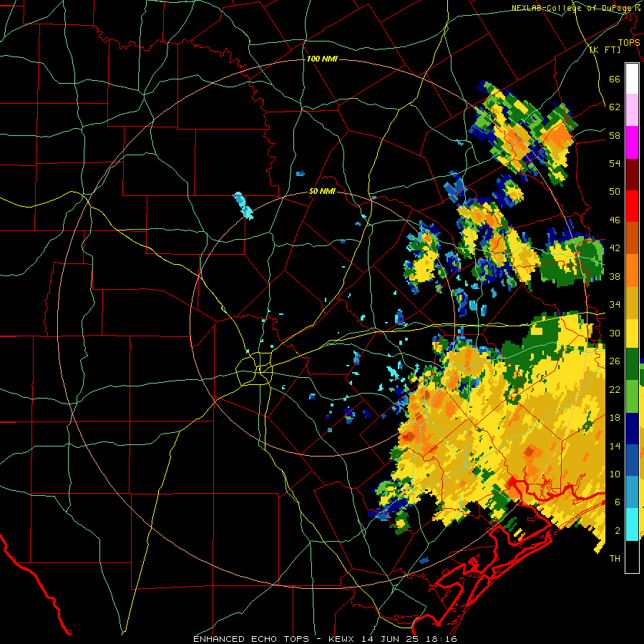Click the ENHANCED ECHO TOPS caption text
Image resolution: width=644 pixels, height=644 pixels.
coord(325,639)
